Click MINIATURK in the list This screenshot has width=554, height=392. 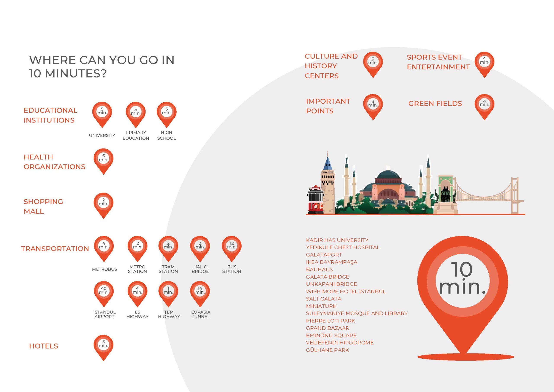pos(321,306)
